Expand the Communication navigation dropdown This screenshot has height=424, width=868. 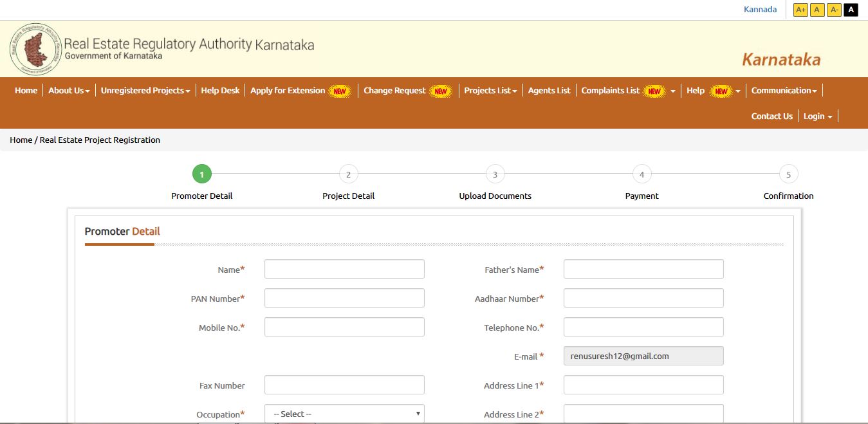point(784,90)
